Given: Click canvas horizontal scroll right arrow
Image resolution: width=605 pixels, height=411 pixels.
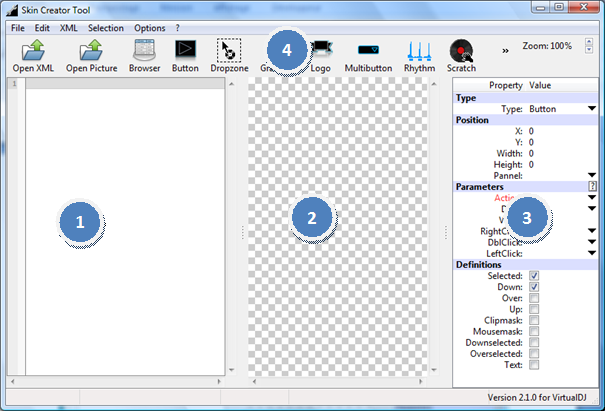Looking at the screenshot, I should click(421, 382).
